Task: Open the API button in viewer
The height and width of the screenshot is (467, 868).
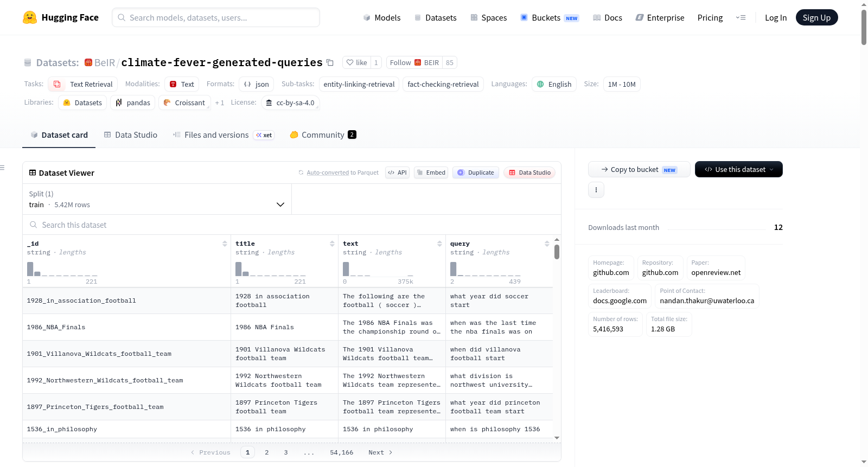Action: [x=397, y=172]
